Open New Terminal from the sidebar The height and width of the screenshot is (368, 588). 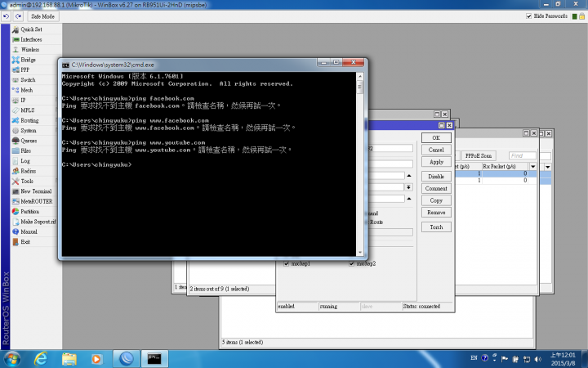tap(36, 191)
